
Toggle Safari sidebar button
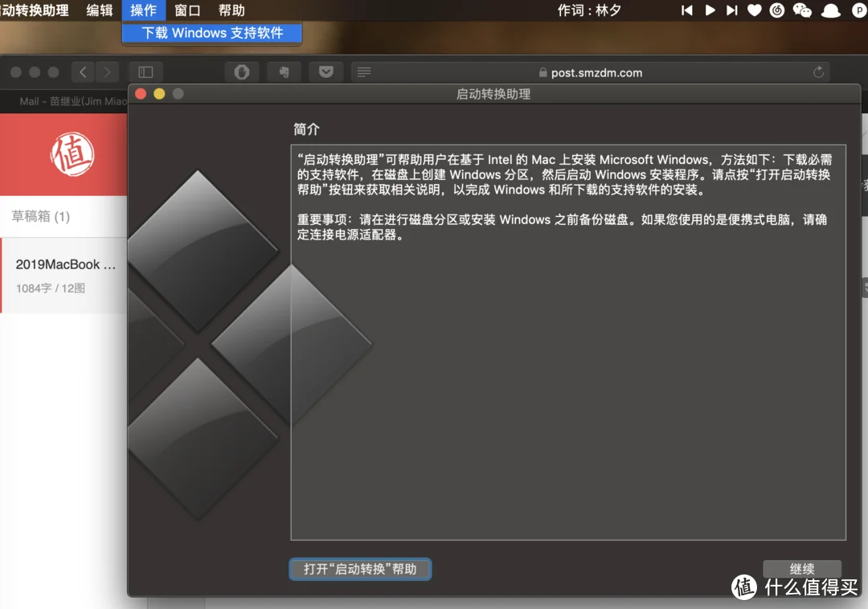[x=145, y=72]
